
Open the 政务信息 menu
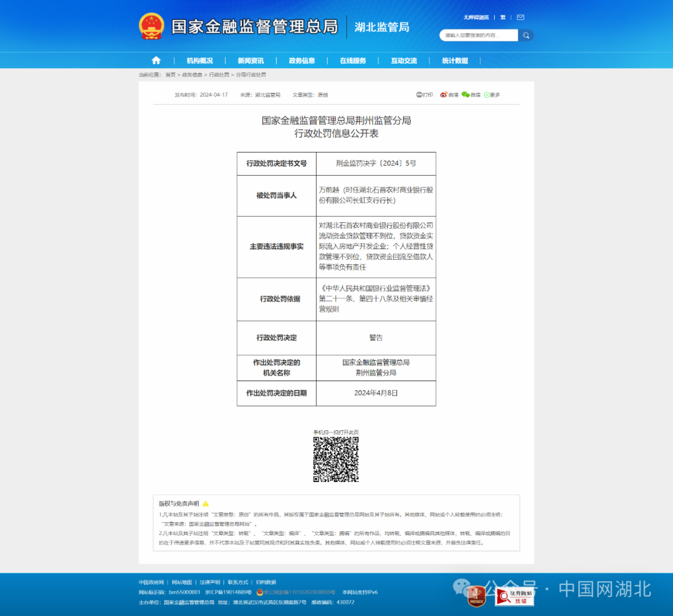tap(302, 60)
